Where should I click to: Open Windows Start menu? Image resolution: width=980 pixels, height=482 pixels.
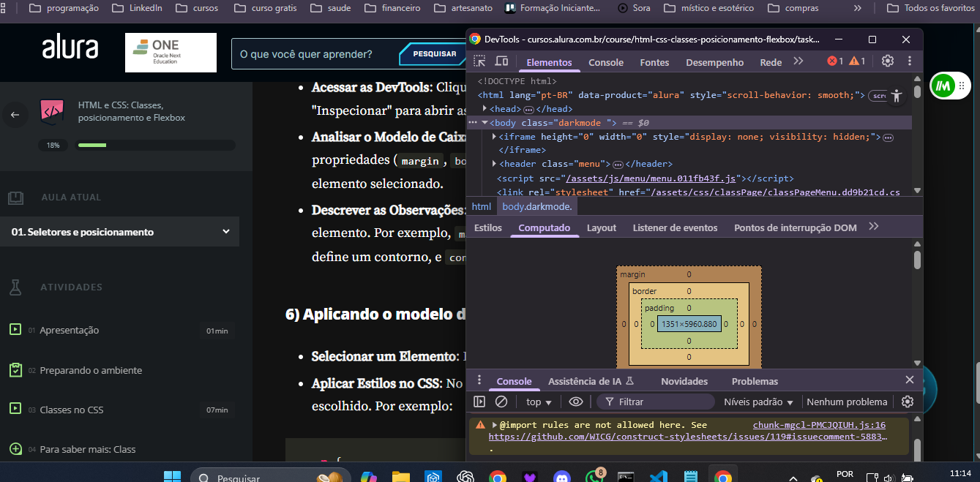click(x=173, y=478)
